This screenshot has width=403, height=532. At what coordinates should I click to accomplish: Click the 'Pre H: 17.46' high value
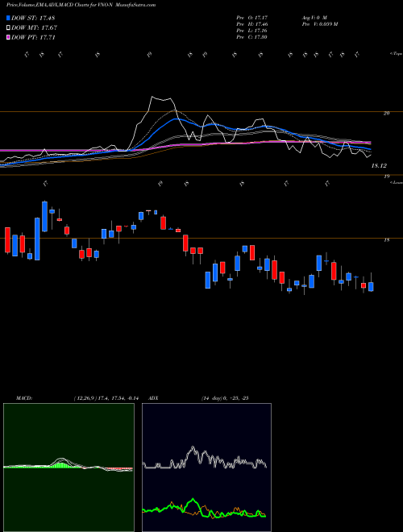tap(252, 24)
